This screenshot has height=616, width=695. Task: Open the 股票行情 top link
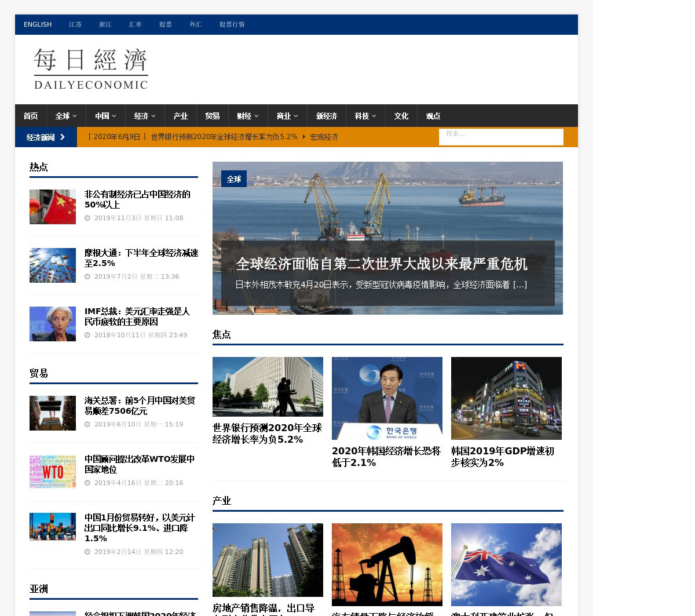click(x=232, y=24)
